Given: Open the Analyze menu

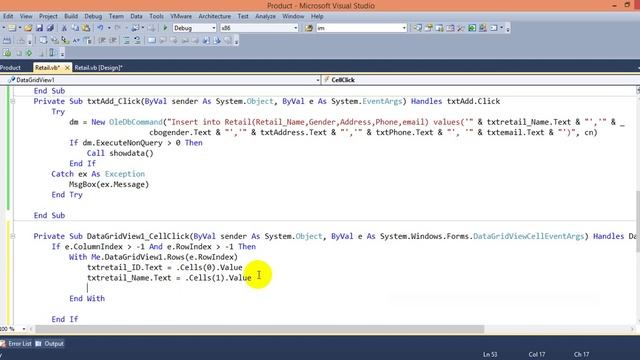Looking at the screenshot, I should tap(265, 16).
